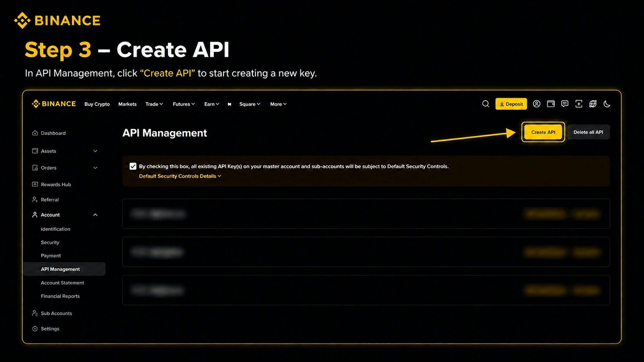
Task: Click the Settings gear icon in sidebar
Action: point(35,329)
